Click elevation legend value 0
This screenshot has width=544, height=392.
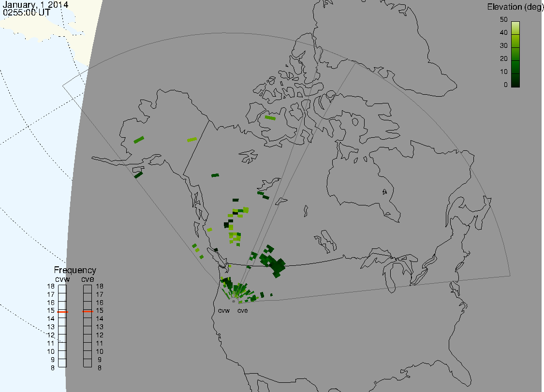coord(505,85)
